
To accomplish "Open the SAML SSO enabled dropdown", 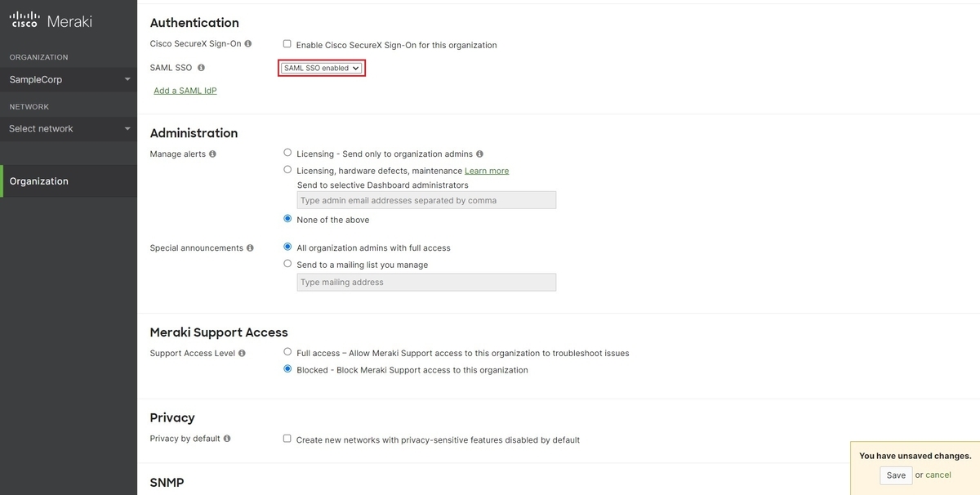I will (322, 69).
